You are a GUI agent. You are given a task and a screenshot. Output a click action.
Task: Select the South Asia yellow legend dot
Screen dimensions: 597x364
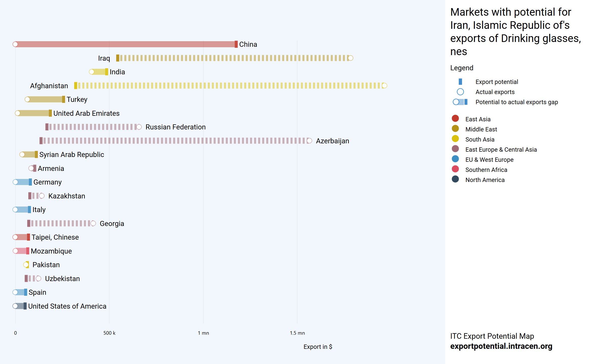[x=455, y=139]
